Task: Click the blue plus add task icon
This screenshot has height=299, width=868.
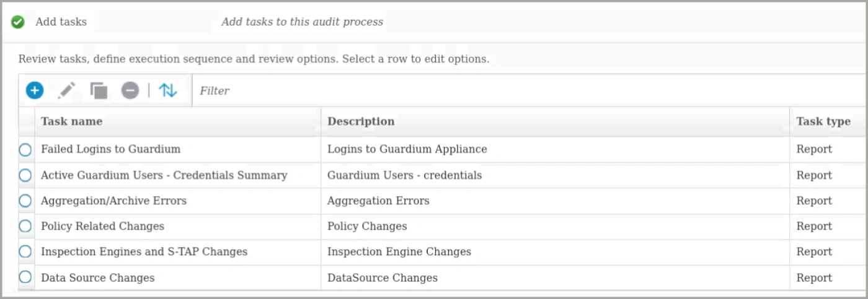Action: [35, 90]
